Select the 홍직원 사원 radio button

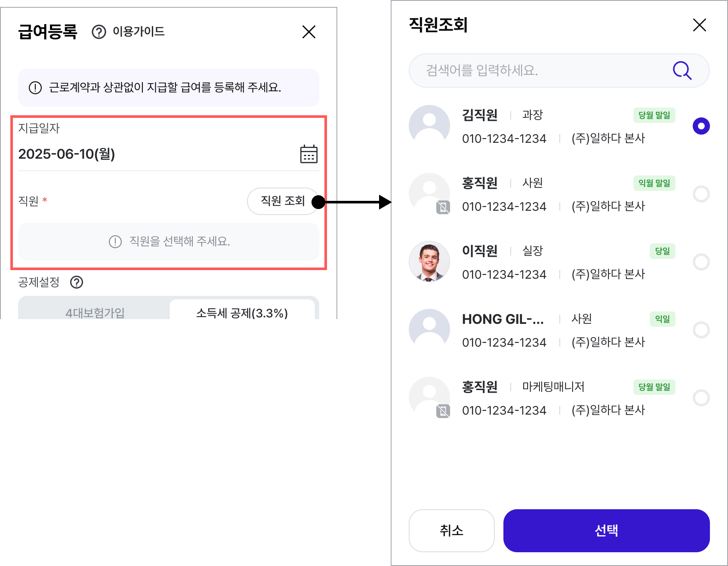(701, 194)
